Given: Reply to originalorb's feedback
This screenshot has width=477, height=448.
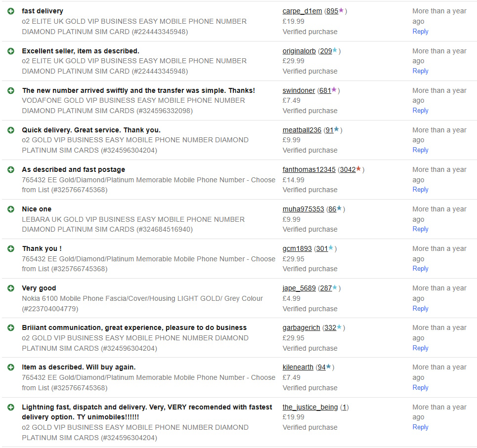Looking at the screenshot, I should (420, 71).
